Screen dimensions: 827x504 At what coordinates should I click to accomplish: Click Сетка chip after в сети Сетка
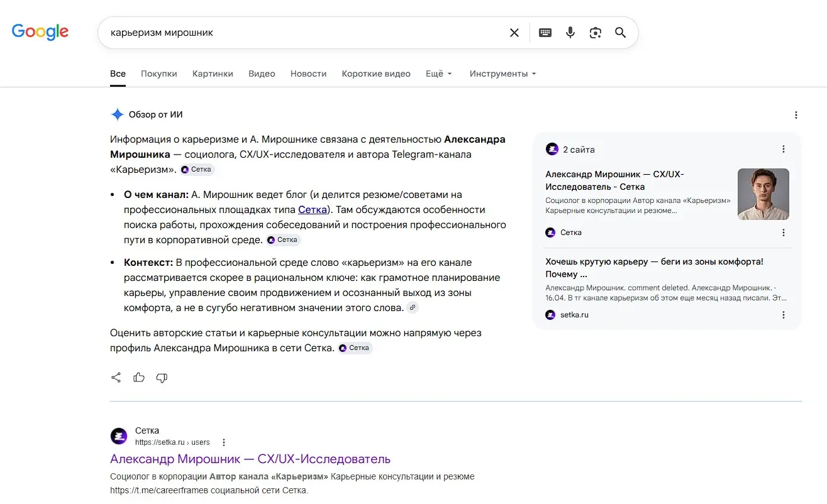355,348
